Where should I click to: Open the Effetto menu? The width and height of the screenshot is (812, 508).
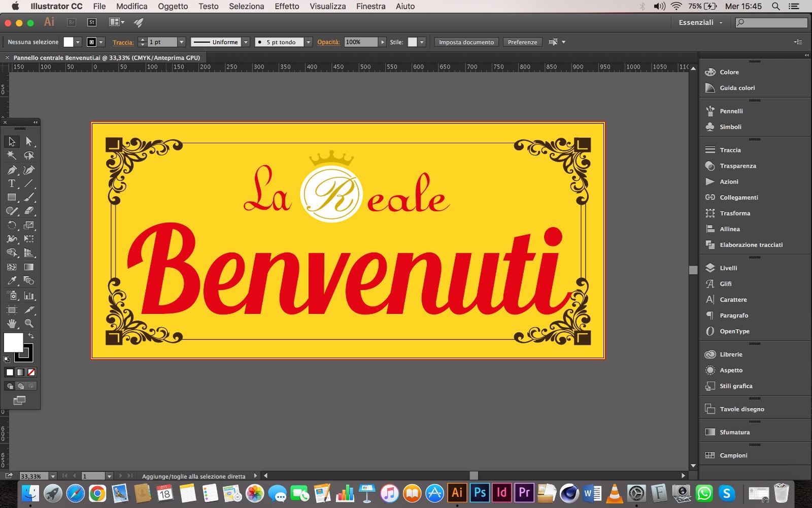pyautogui.click(x=287, y=6)
